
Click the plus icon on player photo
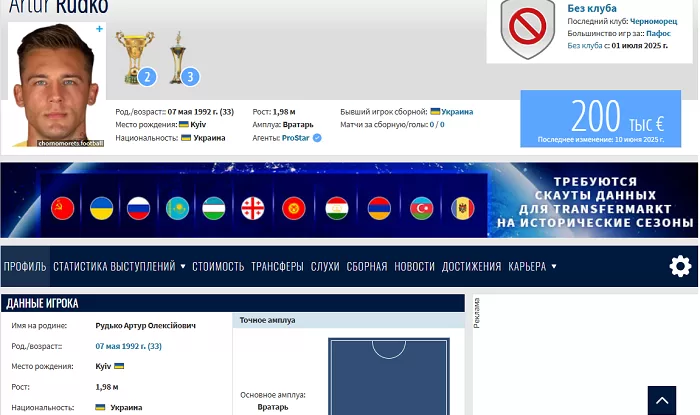click(99, 30)
